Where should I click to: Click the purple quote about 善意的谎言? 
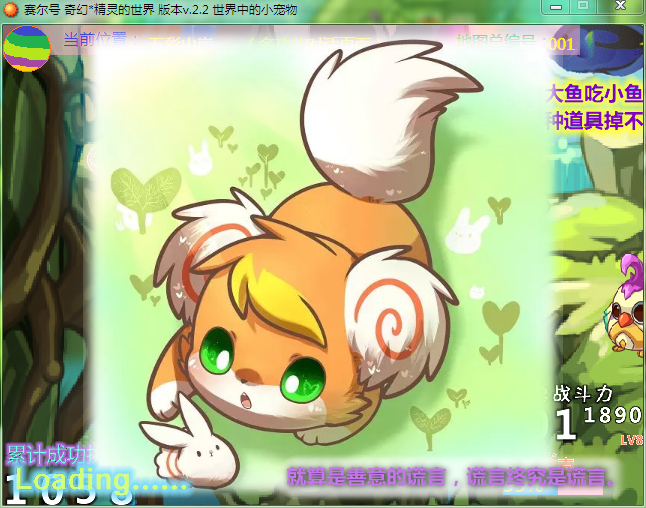click(450, 477)
